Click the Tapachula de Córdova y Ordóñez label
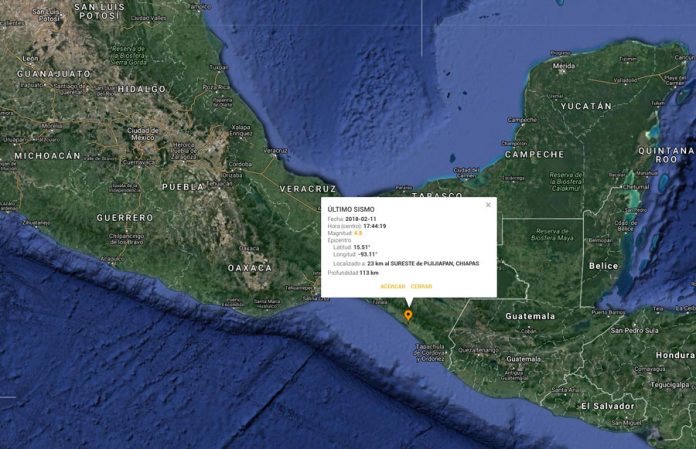This screenshot has height=449, width=696. pyautogui.click(x=430, y=353)
